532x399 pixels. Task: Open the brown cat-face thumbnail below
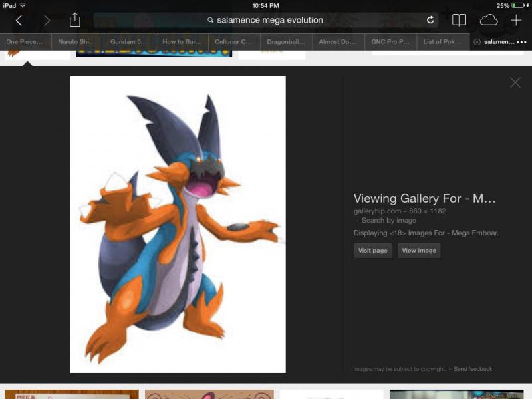click(x=209, y=394)
